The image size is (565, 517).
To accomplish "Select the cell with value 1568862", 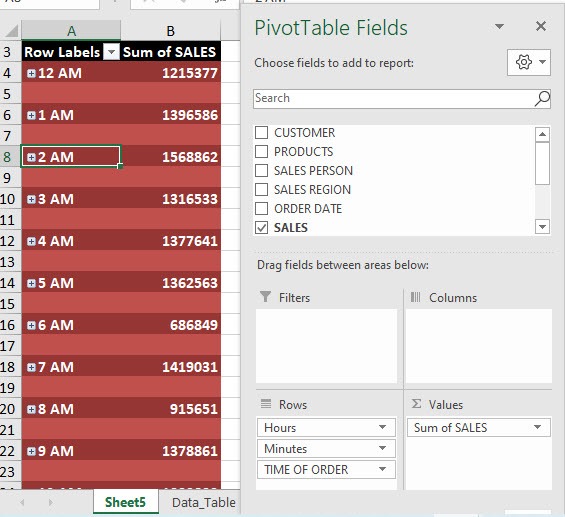I will [x=170, y=157].
